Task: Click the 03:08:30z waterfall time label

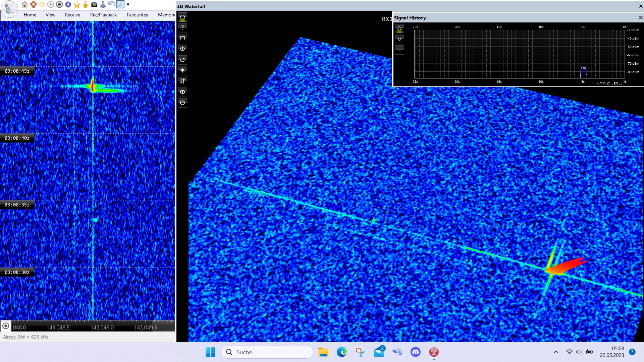Action: 17,272
